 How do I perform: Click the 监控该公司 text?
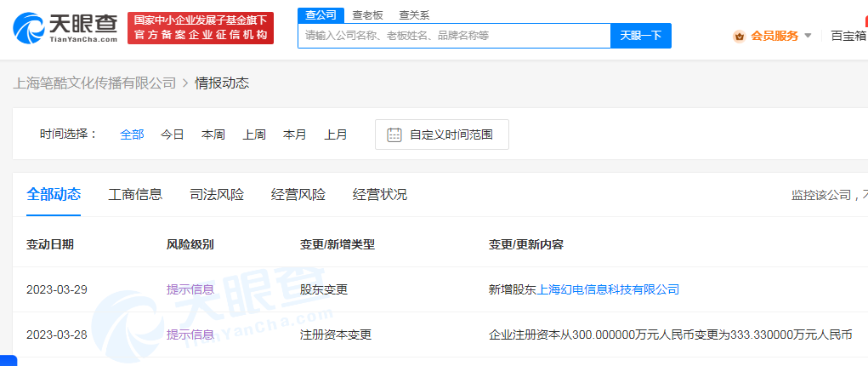pyautogui.click(x=821, y=195)
